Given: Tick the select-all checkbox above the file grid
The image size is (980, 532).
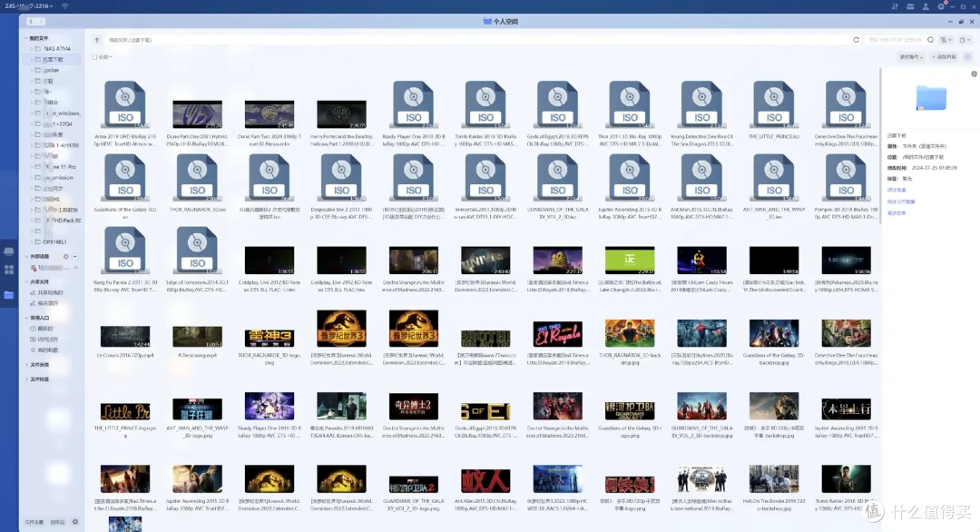Looking at the screenshot, I should coord(95,57).
